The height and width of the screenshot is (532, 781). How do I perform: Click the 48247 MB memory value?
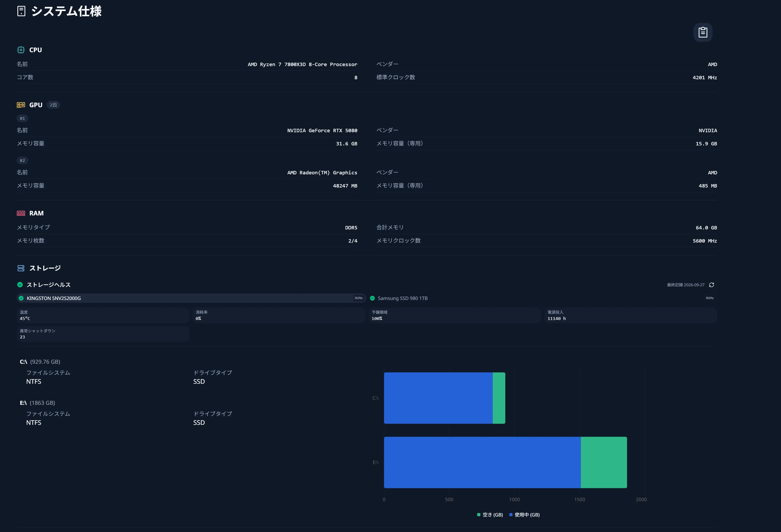tap(345, 186)
